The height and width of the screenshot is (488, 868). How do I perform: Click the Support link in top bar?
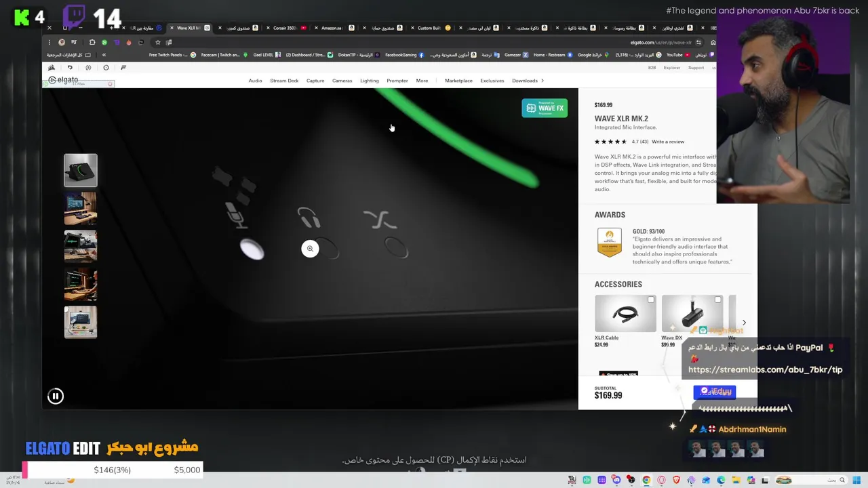click(696, 68)
